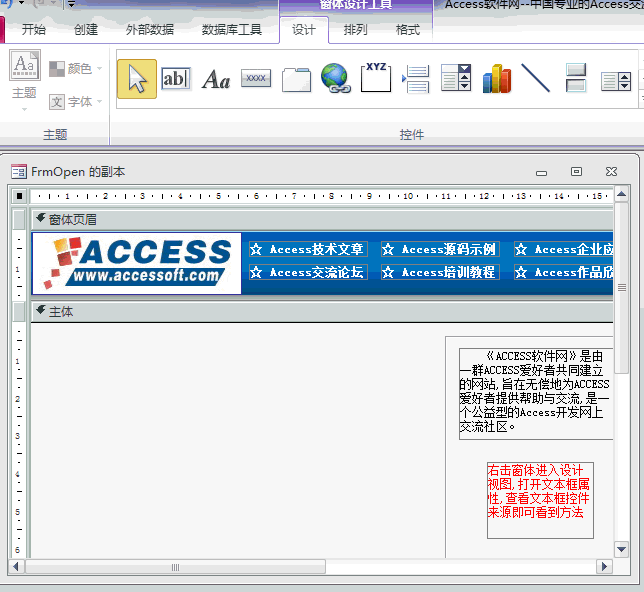This screenshot has width=644, height=592.
Task: Open the Themes (主题) gallery
Action: click(25, 80)
